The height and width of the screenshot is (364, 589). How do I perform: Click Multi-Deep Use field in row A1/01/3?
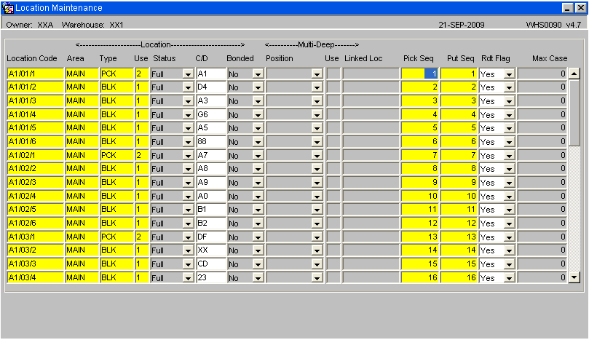[x=333, y=101]
